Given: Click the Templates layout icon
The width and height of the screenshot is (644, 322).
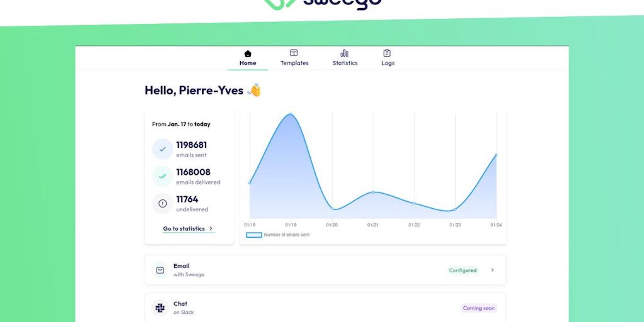Looking at the screenshot, I should click(x=294, y=53).
